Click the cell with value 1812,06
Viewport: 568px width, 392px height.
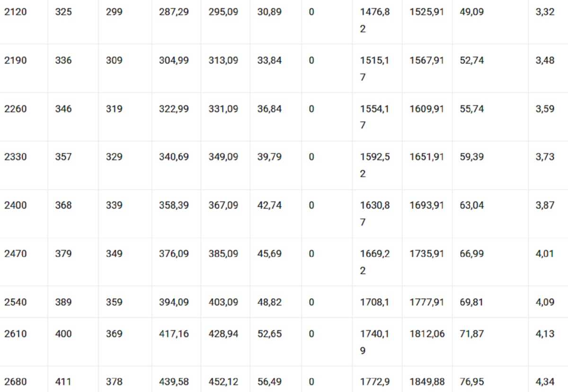427,341
